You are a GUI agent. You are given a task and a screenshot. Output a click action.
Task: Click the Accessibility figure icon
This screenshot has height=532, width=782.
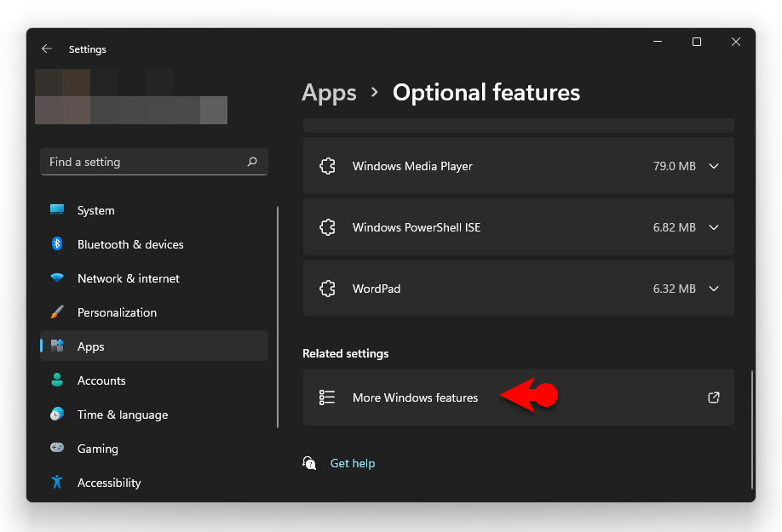tap(57, 482)
